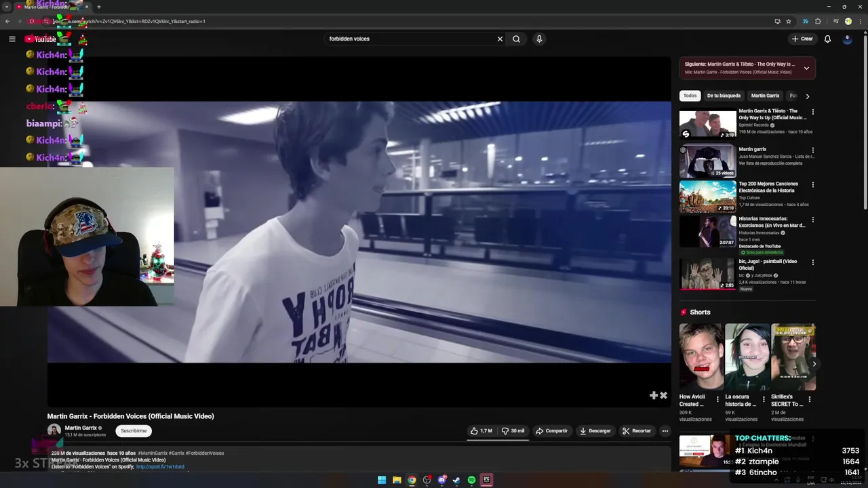Open the Chrome profile avatar
Screen dimensions: 868x488
pyautogui.click(x=848, y=21)
